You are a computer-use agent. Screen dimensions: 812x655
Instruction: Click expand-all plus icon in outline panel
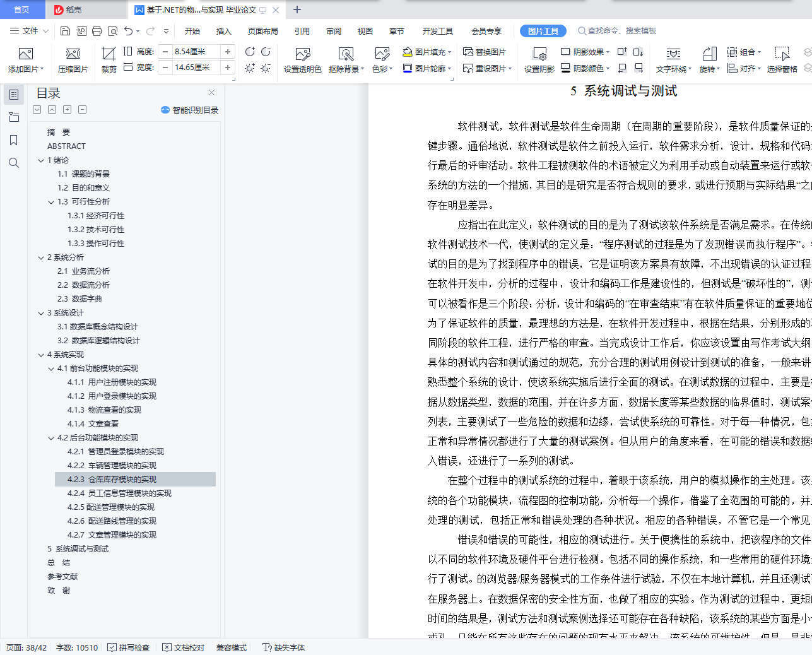(x=68, y=110)
